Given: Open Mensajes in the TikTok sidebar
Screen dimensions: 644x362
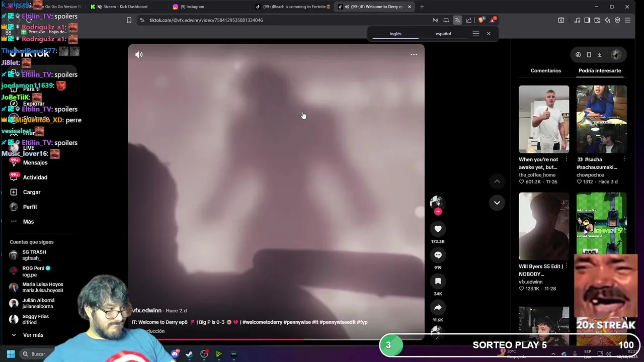Looking at the screenshot, I should coord(30,163).
